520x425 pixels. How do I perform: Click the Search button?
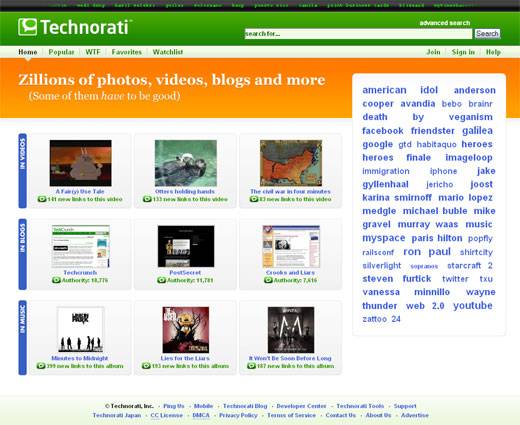click(487, 34)
